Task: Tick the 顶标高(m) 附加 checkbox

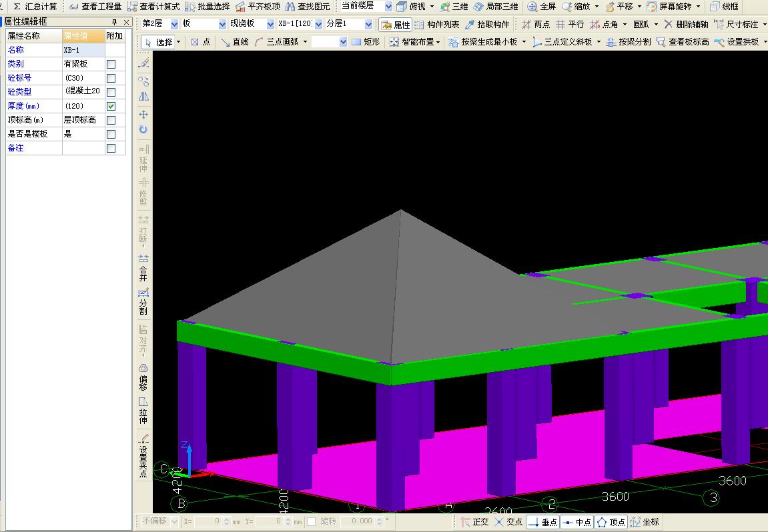Action: pyautogui.click(x=111, y=120)
